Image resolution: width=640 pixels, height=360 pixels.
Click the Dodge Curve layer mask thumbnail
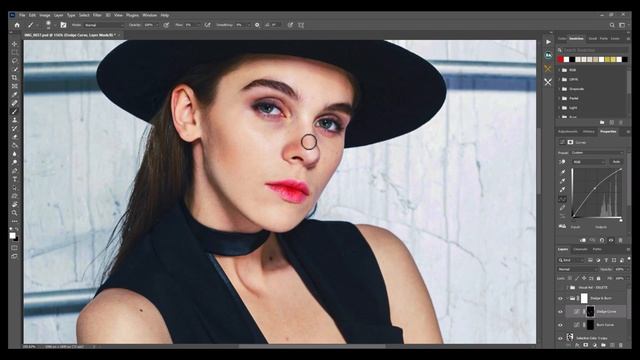click(x=590, y=311)
